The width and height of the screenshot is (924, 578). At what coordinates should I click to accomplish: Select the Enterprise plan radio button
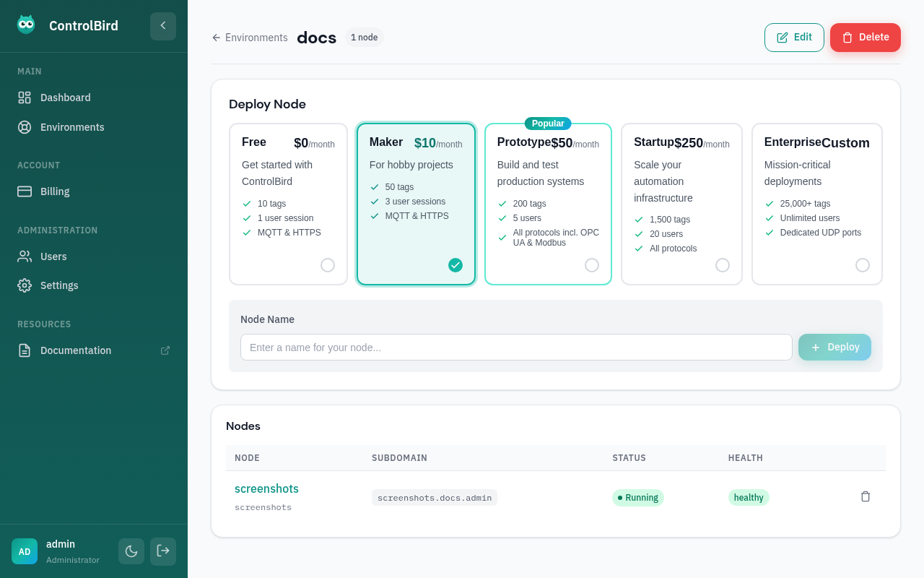point(863,265)
